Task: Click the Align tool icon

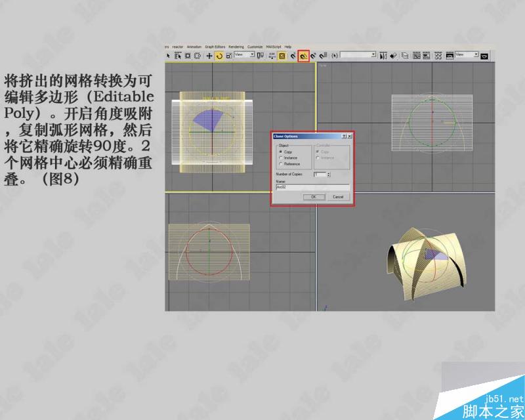Action: (x=392, y=55)
